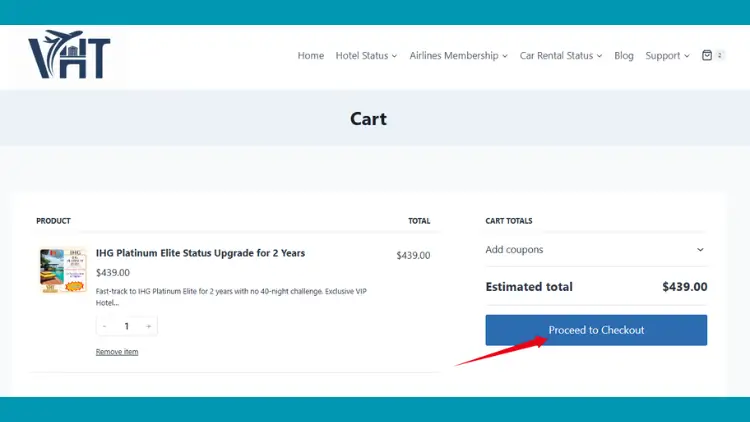Click the cart item count badge
Image resolution: width=750 pixels, height=422 pixels.
coord(719,56)
